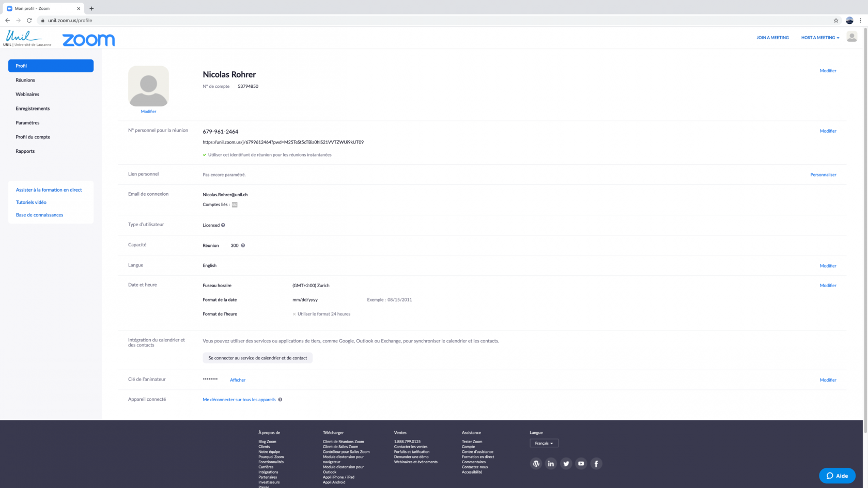This screenshot has height=488, width=868.
Task: Bookmark this page with the star icon
Action: click(836, 21)
